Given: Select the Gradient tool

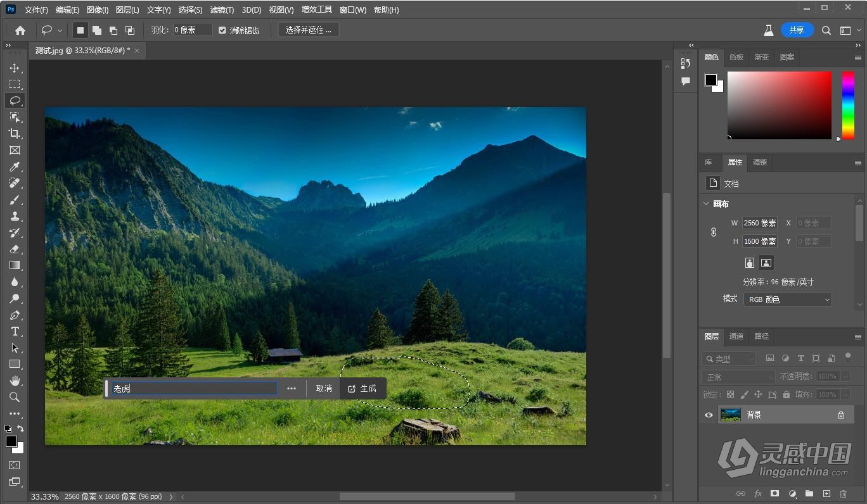Looking at the screenshot, I should (x=15, y=265).
